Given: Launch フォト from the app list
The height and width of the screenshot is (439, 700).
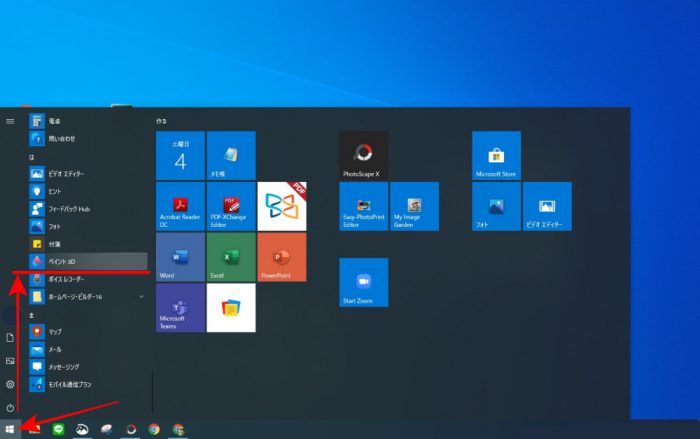Looking at the screenshot, I should [x=88, y=226].
